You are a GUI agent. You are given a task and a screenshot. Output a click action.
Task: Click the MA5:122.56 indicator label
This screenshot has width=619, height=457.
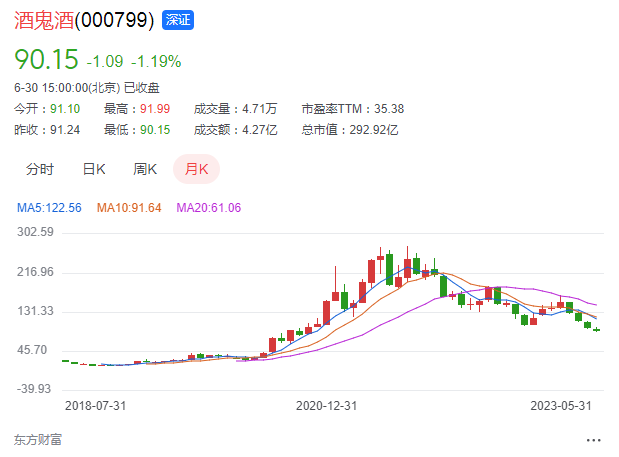[49, 208]
